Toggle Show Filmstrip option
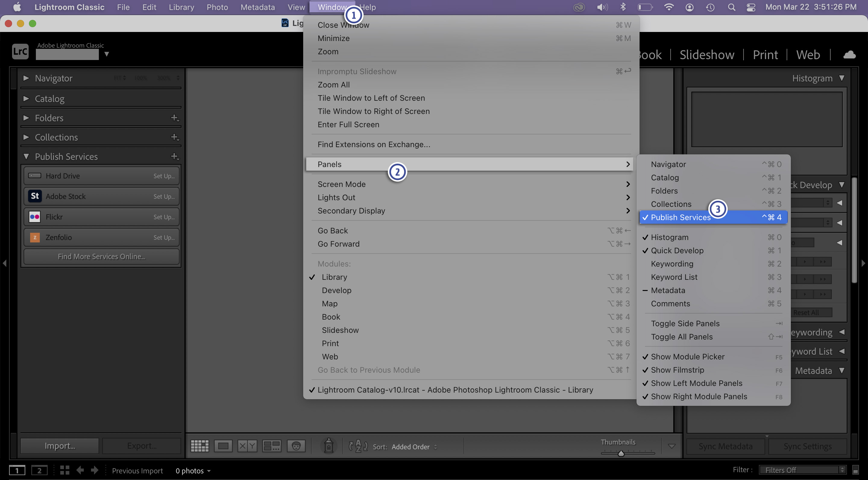The height and width of the screenshot is (480, 868). click(713, 370)
